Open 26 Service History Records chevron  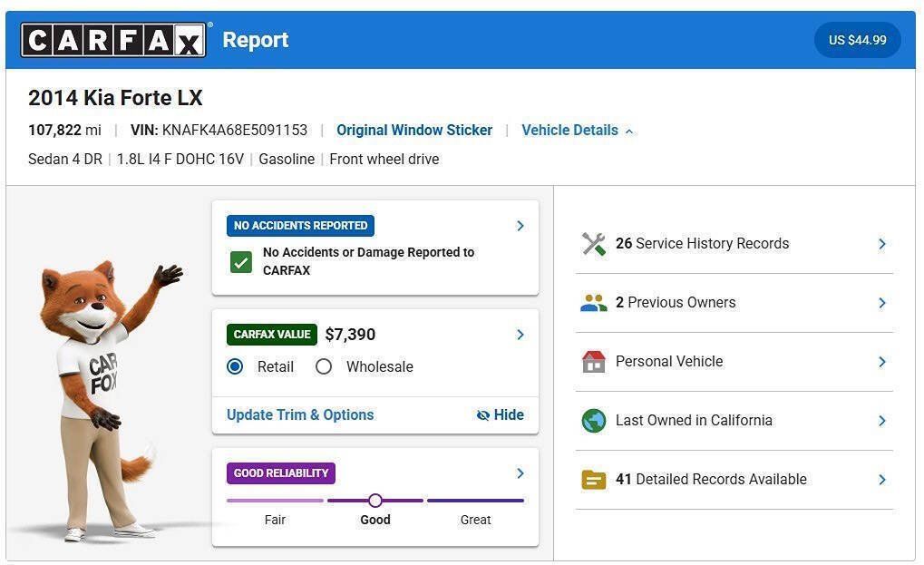click(x=882, y=244)
